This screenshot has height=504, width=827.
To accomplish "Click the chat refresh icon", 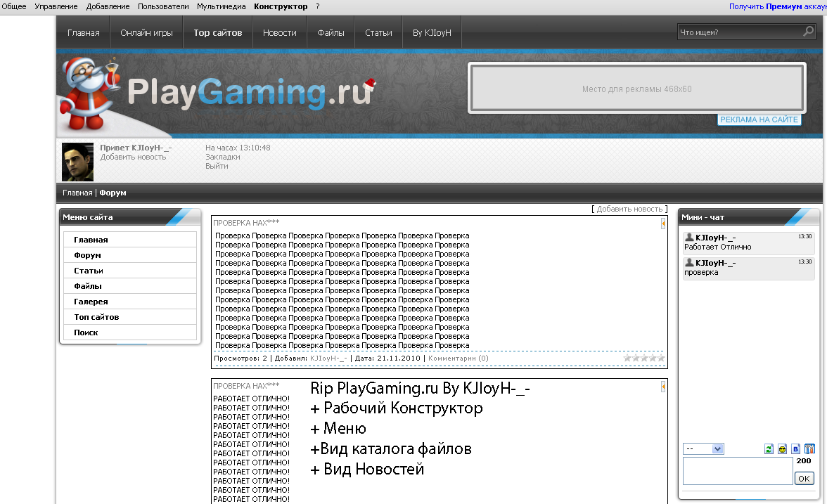I will (769, 448).
